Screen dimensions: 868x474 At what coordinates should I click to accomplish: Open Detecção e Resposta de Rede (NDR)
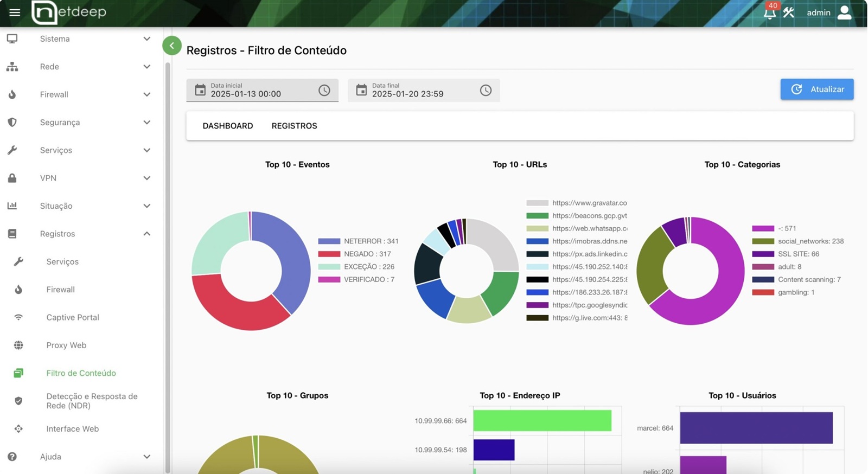pos(92,401)
